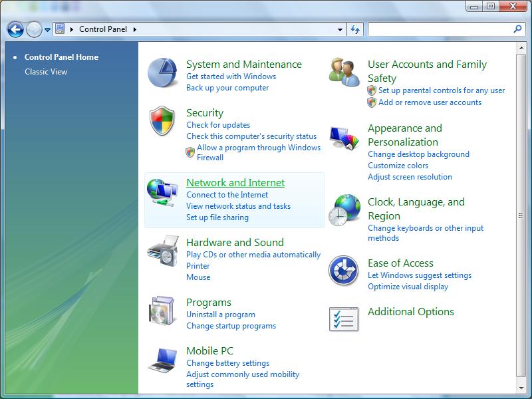Click the search magnifier icon
Image resolution: width=532 pixels, height=399 pixels.
(517, 29)
